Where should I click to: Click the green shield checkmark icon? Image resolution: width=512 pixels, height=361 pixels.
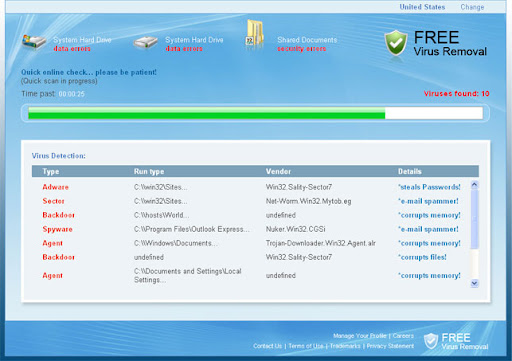click(x=396, y=43)
